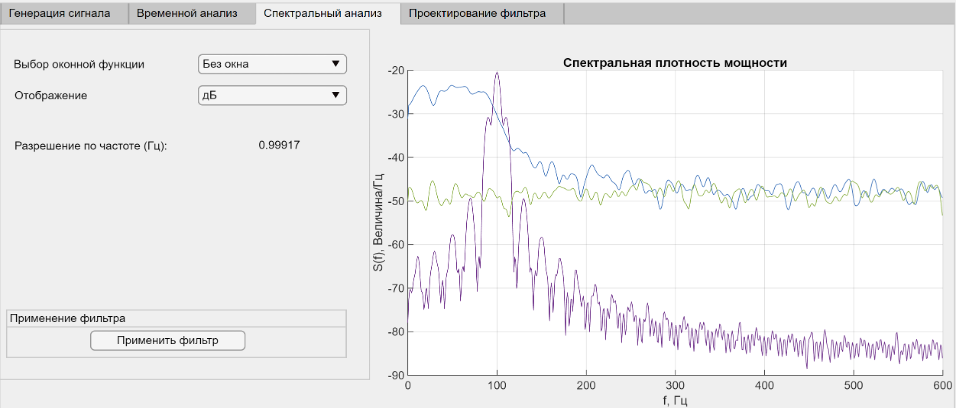
Task: Click the x-axis tick label 300
Action: (675, 386)
